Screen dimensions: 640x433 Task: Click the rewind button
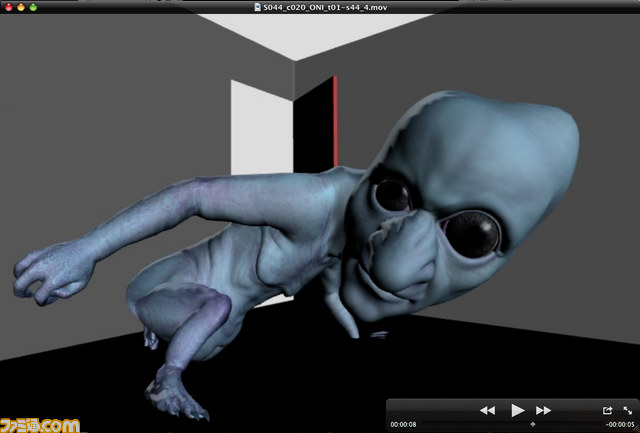[487, 411]
